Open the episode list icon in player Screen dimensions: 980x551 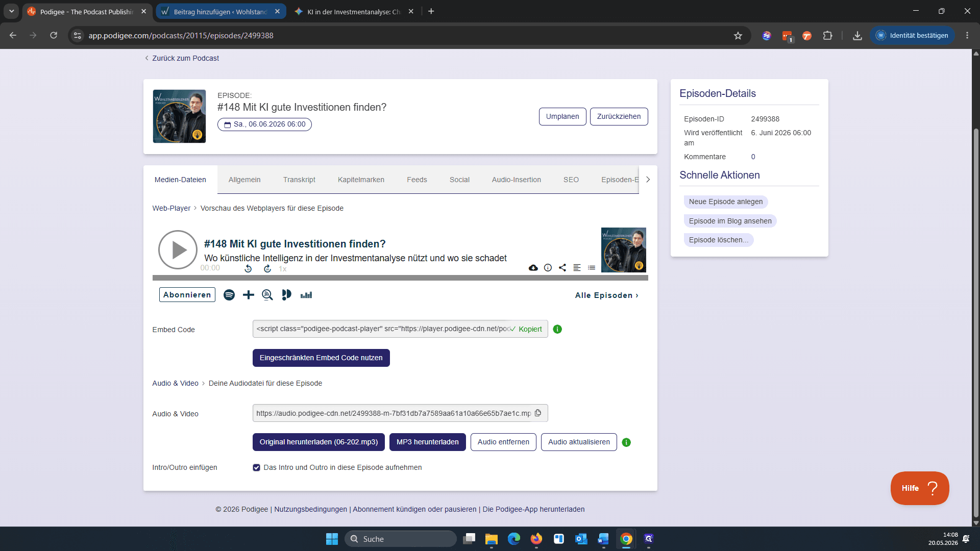[x=592, y=268]
